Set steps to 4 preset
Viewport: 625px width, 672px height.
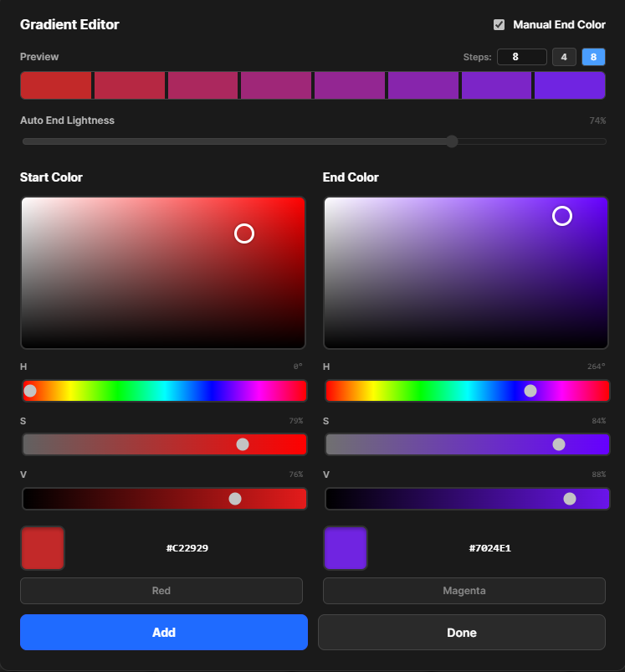(564, 57)
